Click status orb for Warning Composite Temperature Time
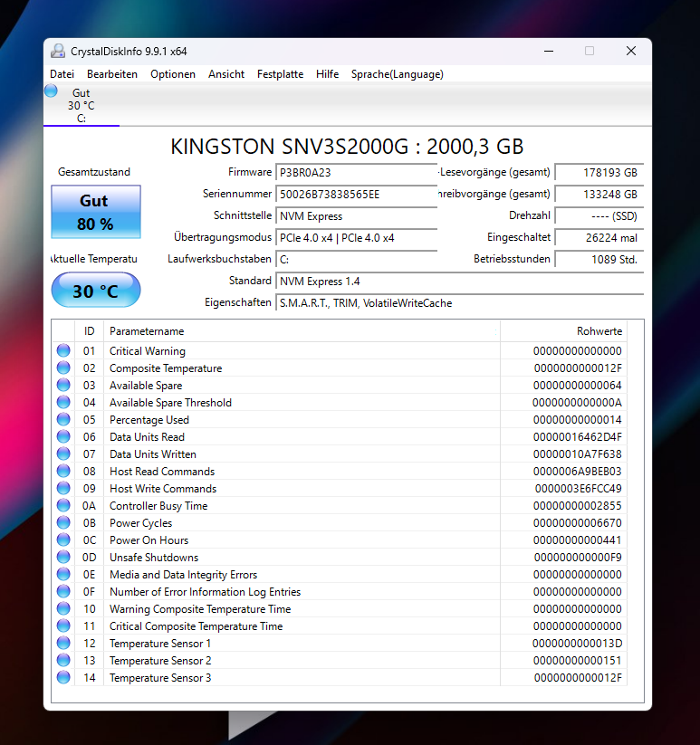The image size is (700, 745). pos(63,608)
